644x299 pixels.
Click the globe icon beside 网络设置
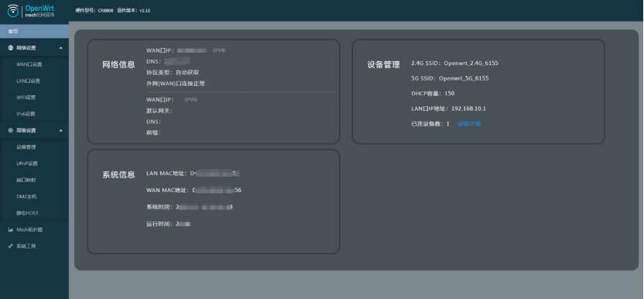tap(11, 48)
